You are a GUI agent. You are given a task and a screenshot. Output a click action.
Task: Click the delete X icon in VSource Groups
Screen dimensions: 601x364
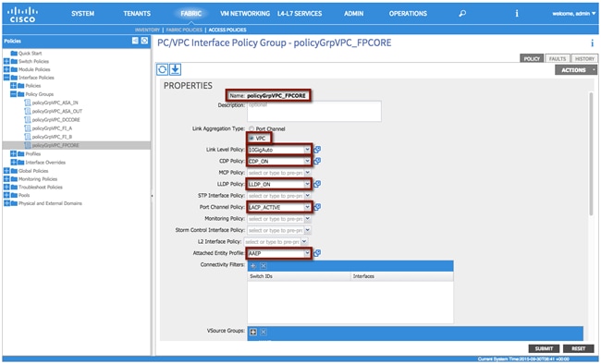tap(264, 332)
